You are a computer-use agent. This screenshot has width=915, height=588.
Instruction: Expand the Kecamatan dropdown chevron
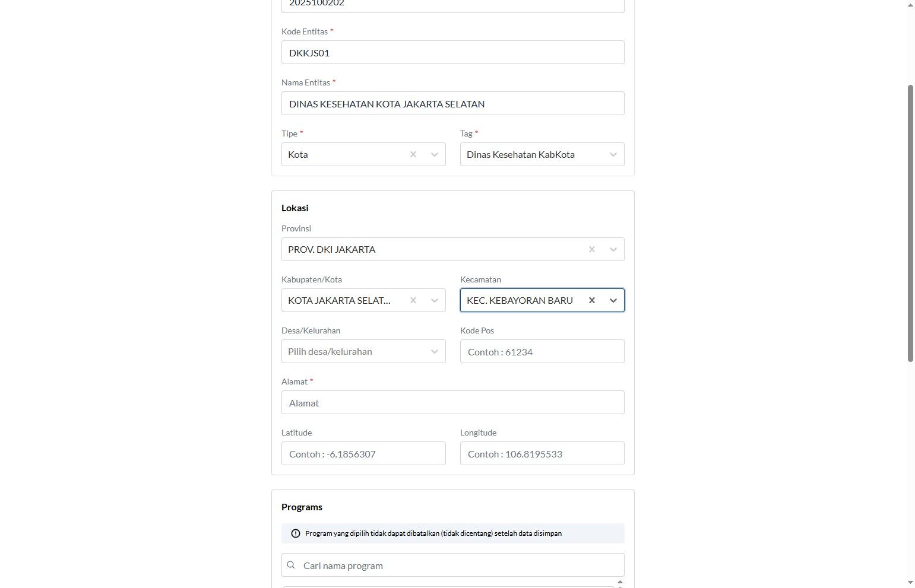click(613, 300)
